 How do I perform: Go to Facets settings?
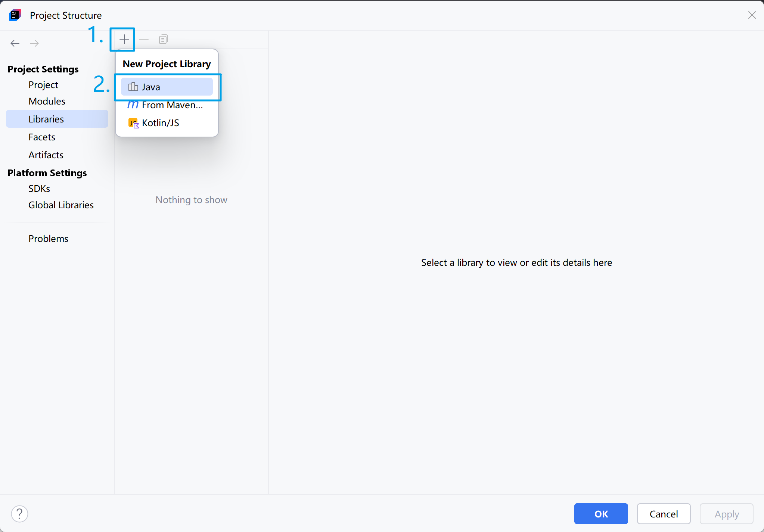[x=42, y=137]
